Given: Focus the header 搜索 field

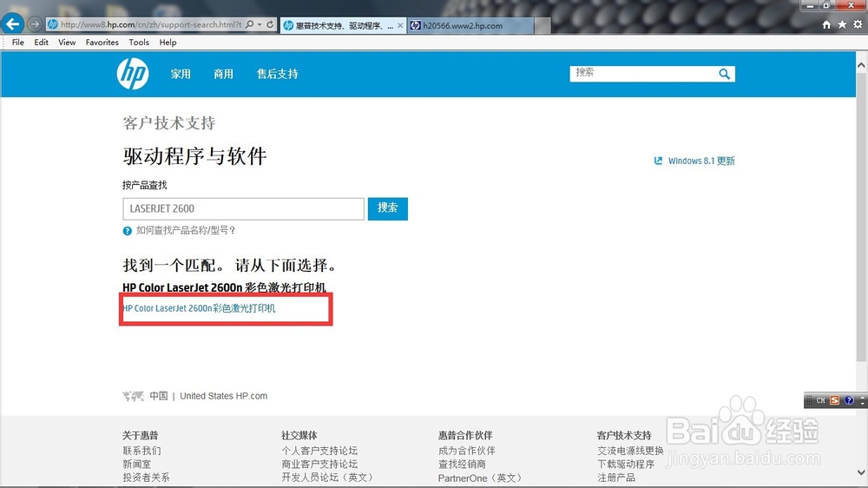Looking at the screenshot, I should [642, 73].
